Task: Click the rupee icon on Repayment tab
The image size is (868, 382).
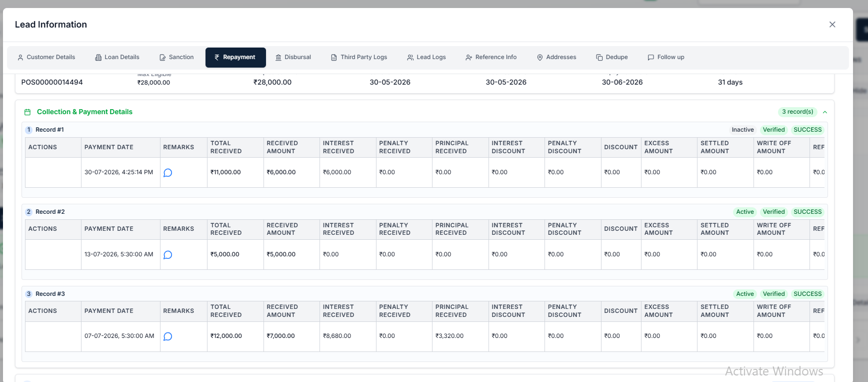Action: tap(217, 58)
